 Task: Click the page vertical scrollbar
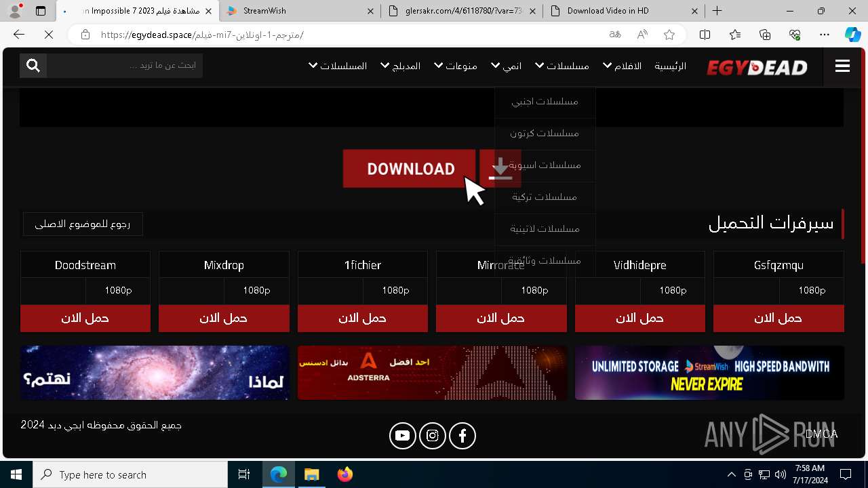pos(863,156)
